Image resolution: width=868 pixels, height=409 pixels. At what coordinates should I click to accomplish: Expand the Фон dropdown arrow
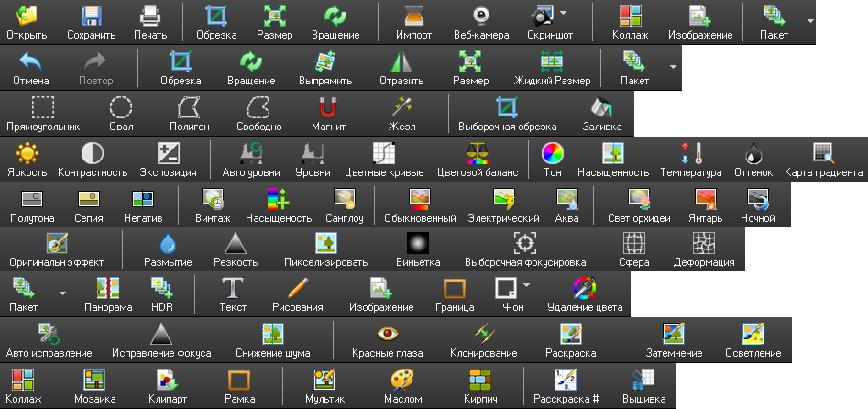pos(527,285)
